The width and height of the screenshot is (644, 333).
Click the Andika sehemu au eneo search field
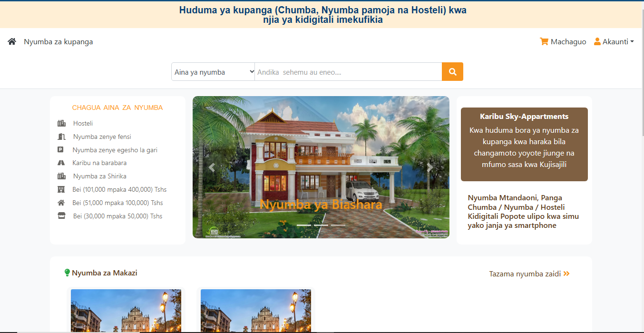click(x=348, y=72)
